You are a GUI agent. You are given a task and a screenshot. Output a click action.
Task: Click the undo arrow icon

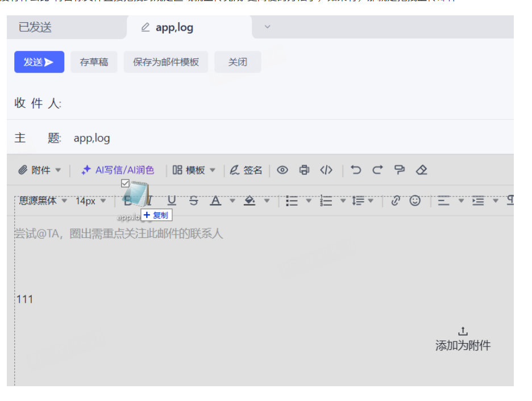pos(356,169)
